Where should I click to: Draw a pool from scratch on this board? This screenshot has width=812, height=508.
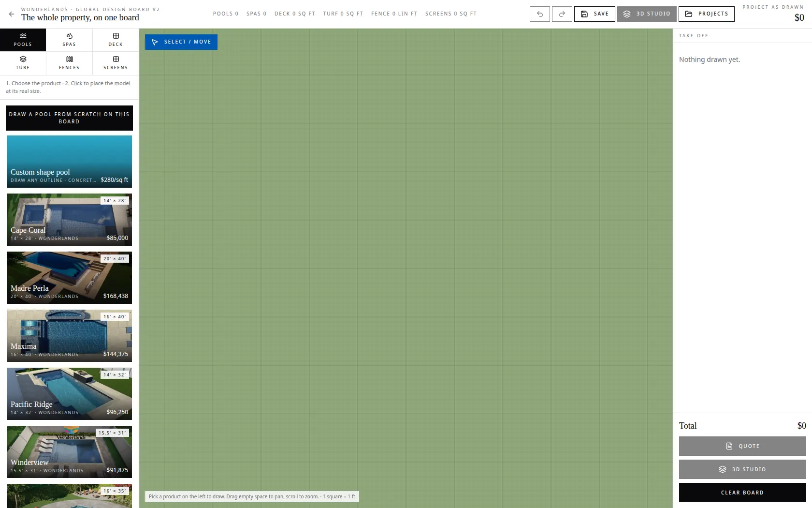point(69,118)
